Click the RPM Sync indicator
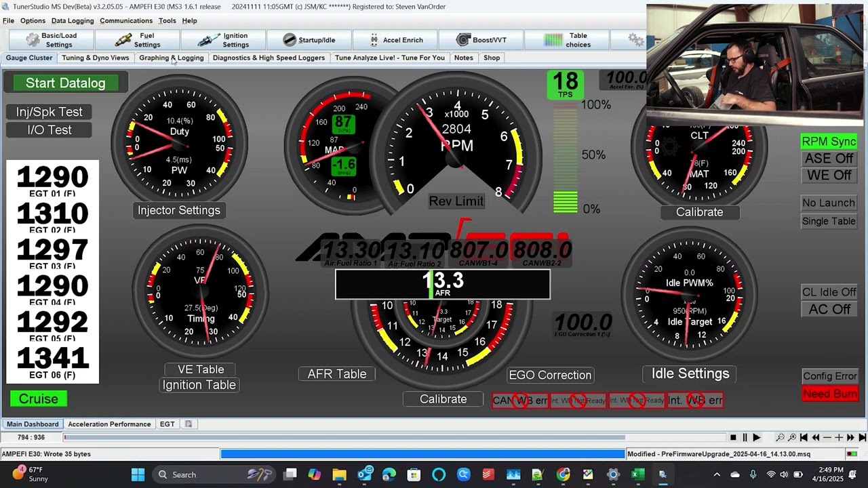The height and width of the screenshot is (488, 868). tap(829, 142)
